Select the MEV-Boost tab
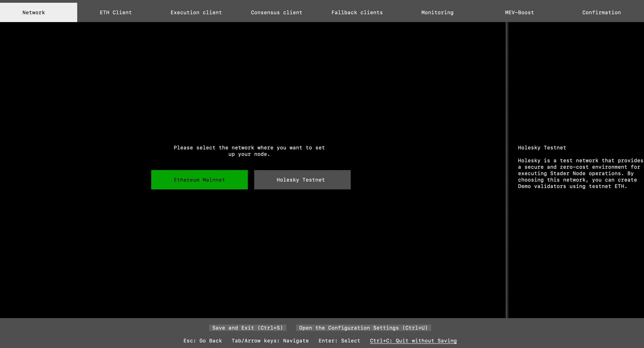 click(x=519, y=13)
